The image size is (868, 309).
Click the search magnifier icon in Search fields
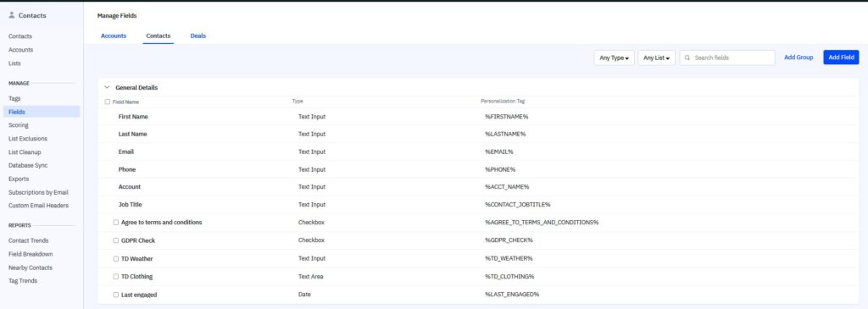tap(687, 58)
